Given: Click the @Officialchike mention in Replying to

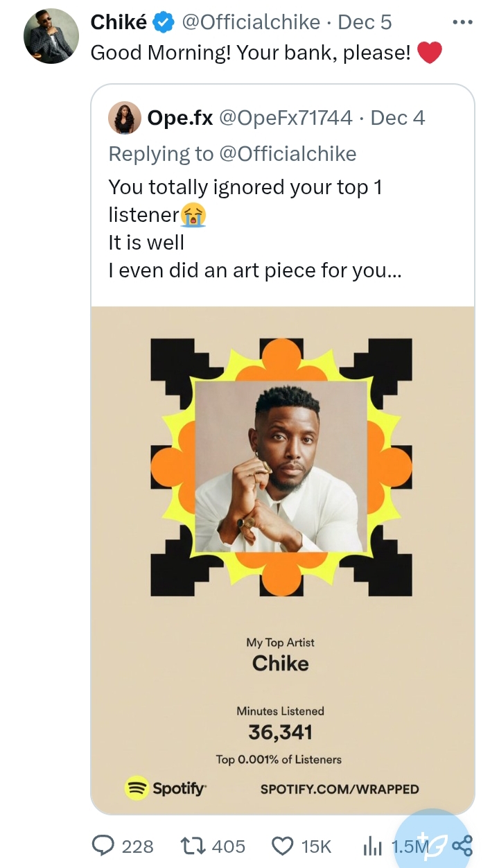Looking at the screenshot, I should pos(287,153).
